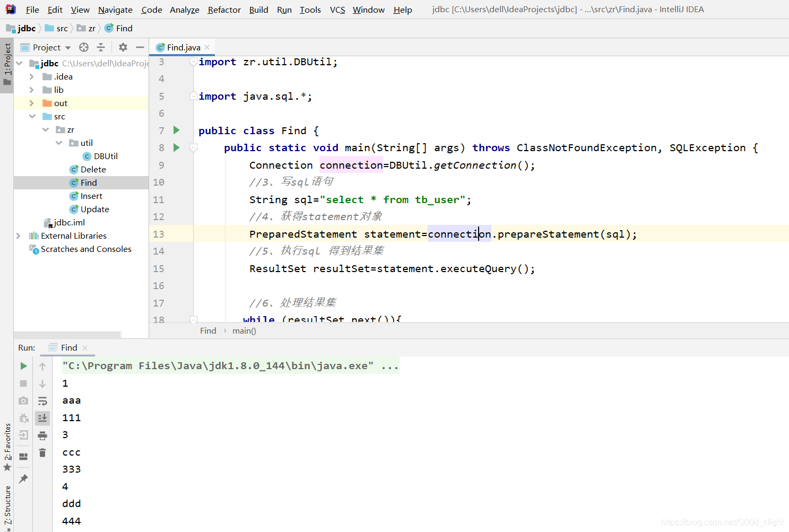Image resolution: width=789 pixels, height=532 pixels.
Task: Click the exit/sign-out icon in Run toolbar
Action: pyautogui.click(x=23, y=435)
